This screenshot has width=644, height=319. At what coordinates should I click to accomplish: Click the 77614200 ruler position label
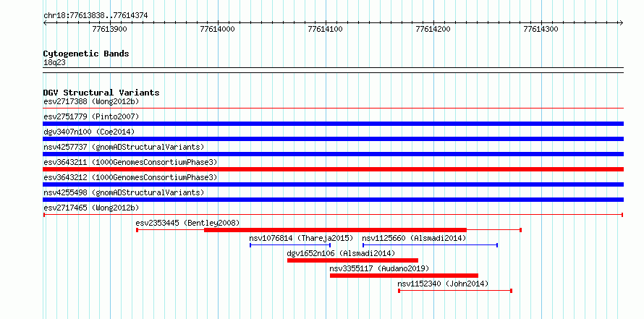(433, 29)
